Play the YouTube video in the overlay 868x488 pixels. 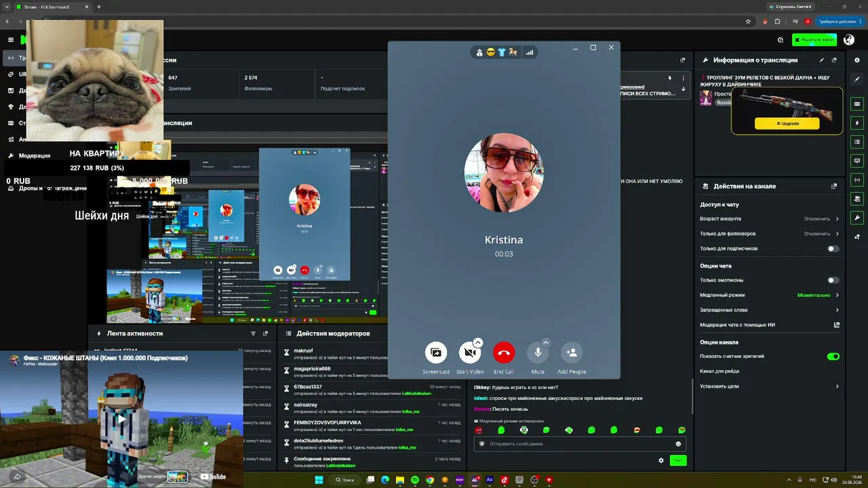click(x=121, y=418)
